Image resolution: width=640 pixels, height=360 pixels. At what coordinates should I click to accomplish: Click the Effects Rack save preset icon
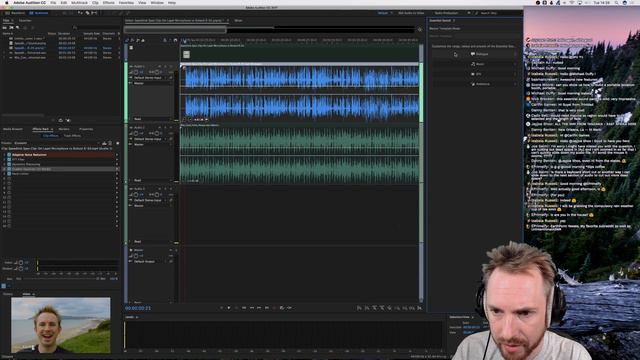click(x=104, y=143)
